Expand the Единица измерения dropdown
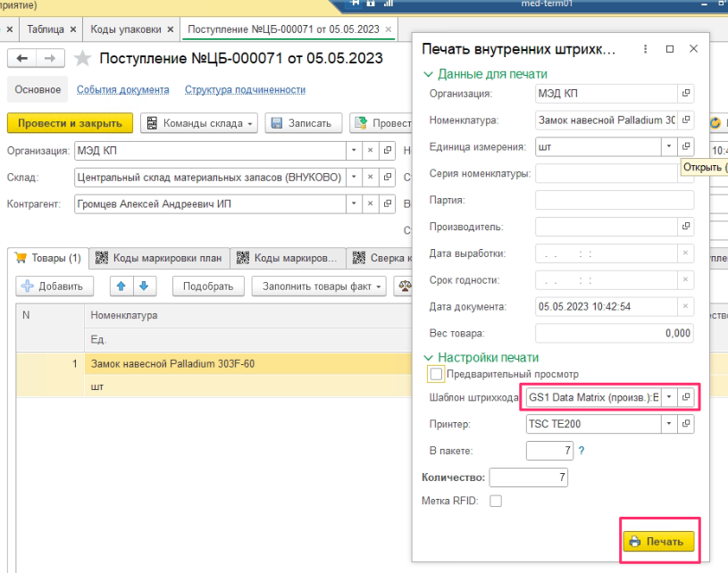The height and width of the screenshot is (573, 728). point(669,146)
